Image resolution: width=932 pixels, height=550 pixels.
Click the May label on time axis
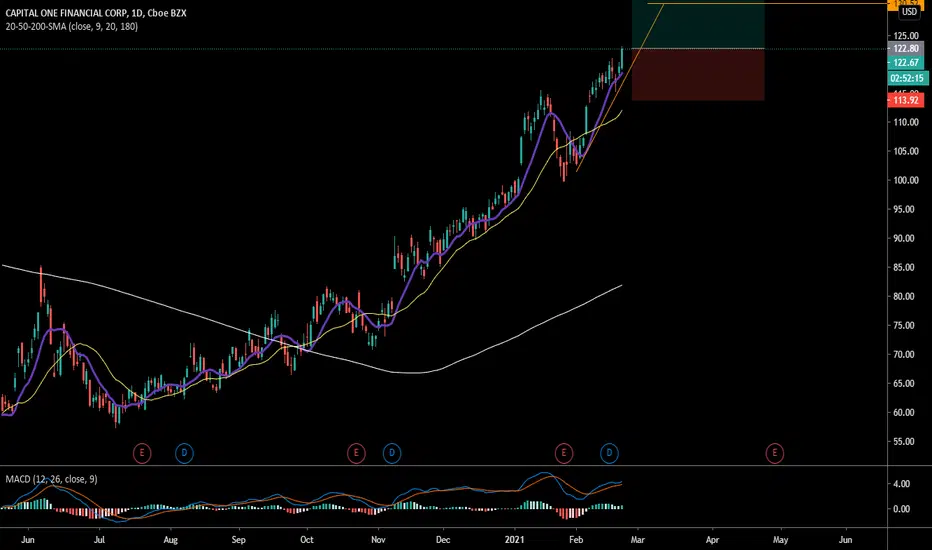(780, 540)
